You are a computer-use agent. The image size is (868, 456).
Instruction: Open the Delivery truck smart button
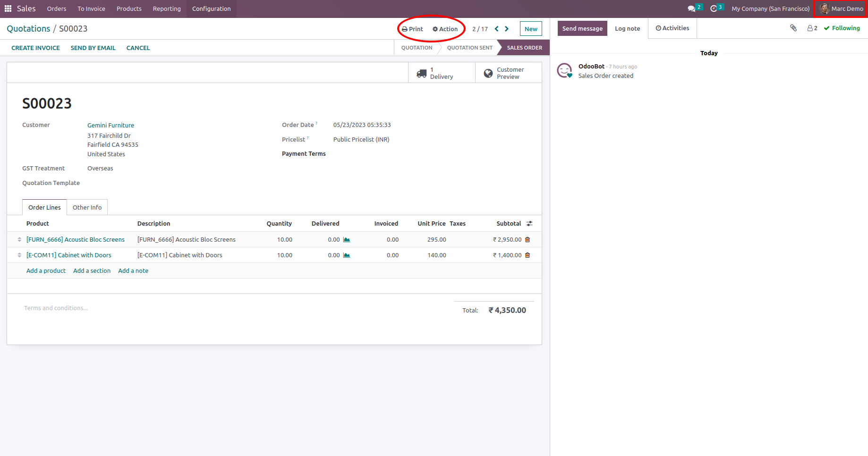[442, 73]
